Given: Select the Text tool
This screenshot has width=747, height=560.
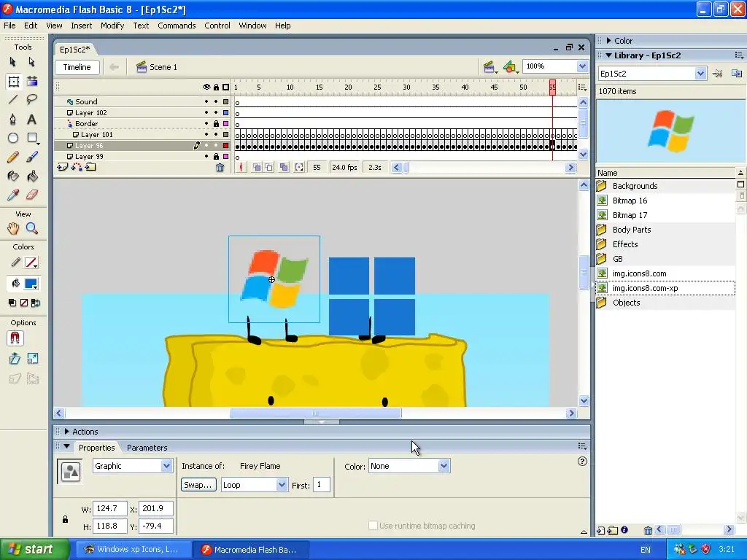Looking at the screenshot, I should [x=31, y=119].
